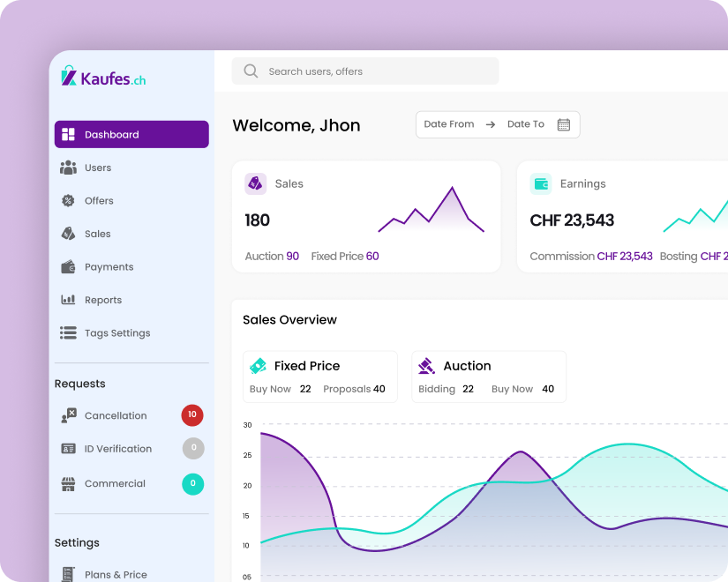Click the Earnings total CHF 23,543
The width and height of the screenshot is (728, 582).
pos(572,220)
